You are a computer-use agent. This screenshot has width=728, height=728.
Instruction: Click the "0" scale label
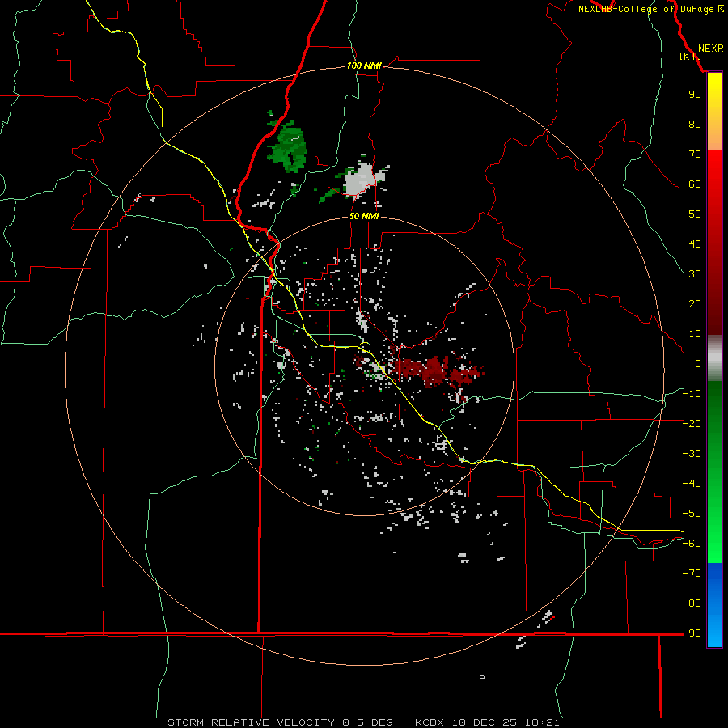point(698,363)
